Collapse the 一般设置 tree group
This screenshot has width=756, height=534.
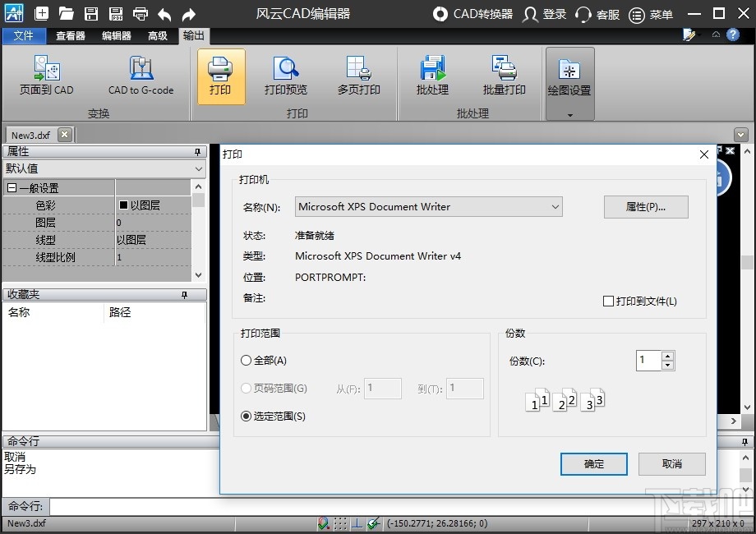[x=12, y=188]
